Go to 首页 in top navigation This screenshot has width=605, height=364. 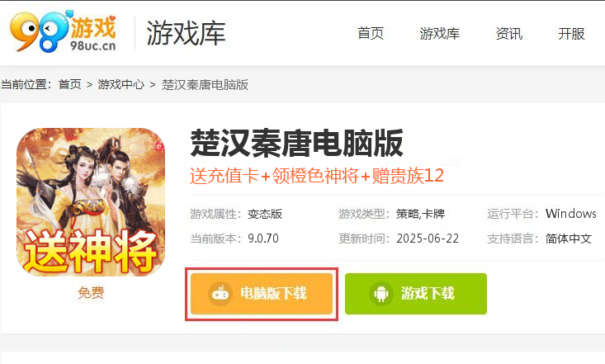tap(371, 34)
